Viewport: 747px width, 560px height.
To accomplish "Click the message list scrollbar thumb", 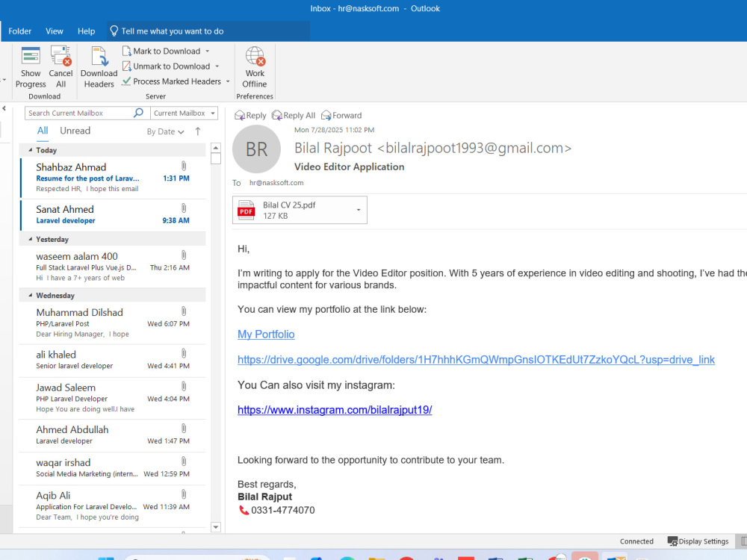I will (216, 158).
